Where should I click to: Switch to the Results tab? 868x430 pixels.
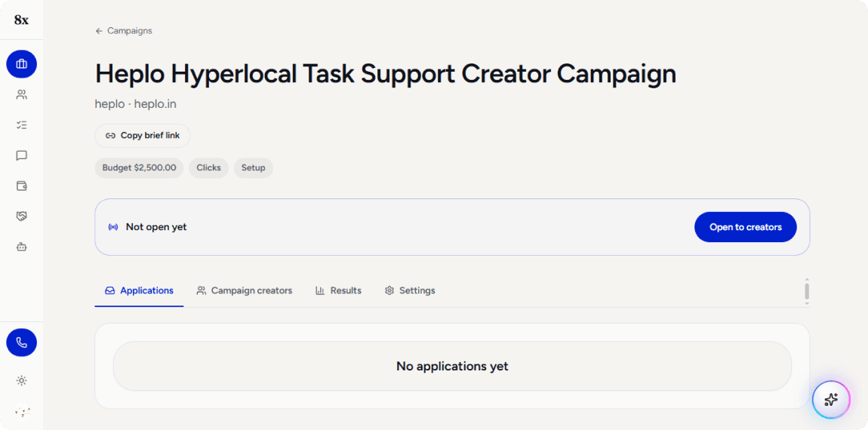click(338, 290)
